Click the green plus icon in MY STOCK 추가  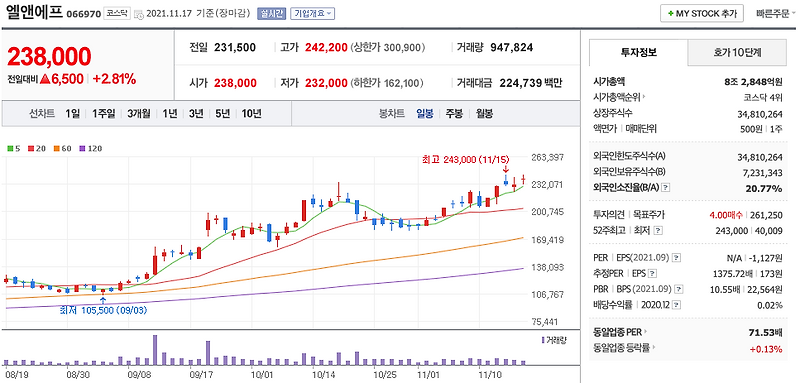[670, 14]
